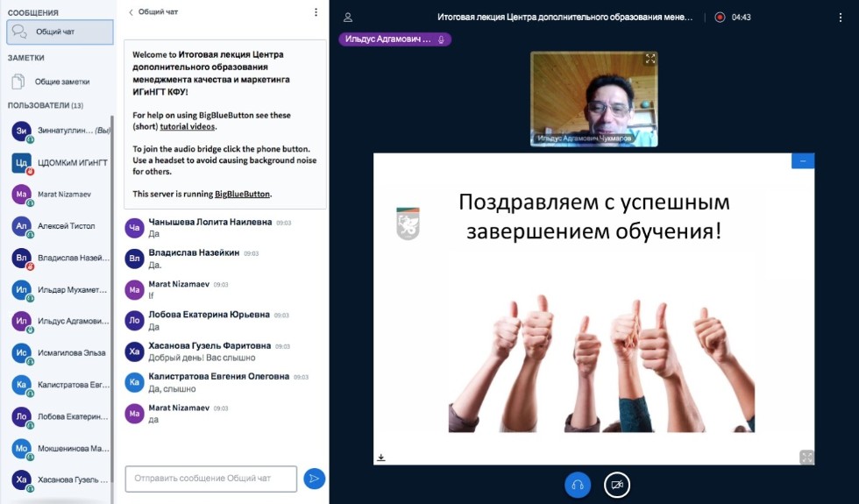Open the Общие заметки shared notes

coord(60,82)
